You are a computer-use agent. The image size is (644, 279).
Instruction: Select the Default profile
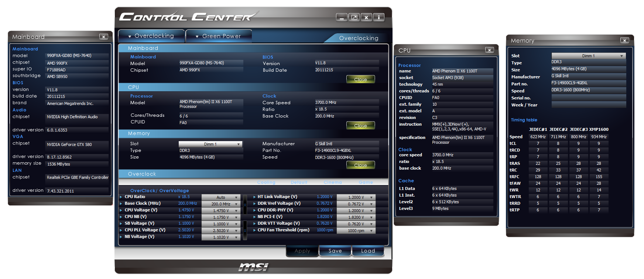(299, 182)
